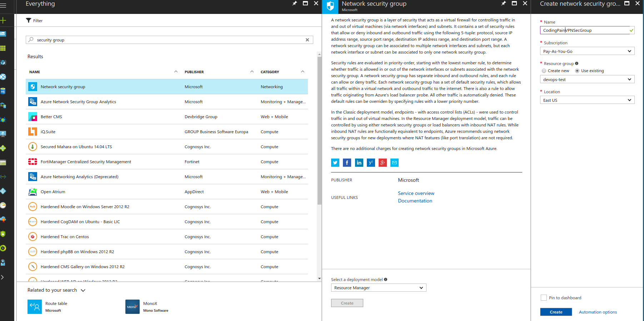Pin the Network security group blade
644x321 pixels.
(x=504, y=3)
